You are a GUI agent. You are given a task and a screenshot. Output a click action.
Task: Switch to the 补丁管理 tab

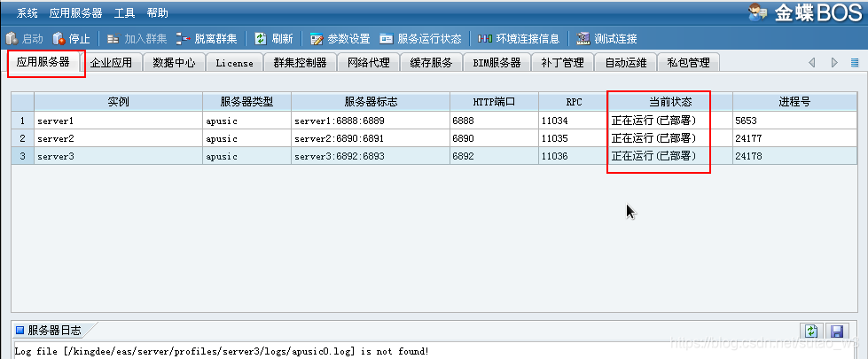[563, 63]
